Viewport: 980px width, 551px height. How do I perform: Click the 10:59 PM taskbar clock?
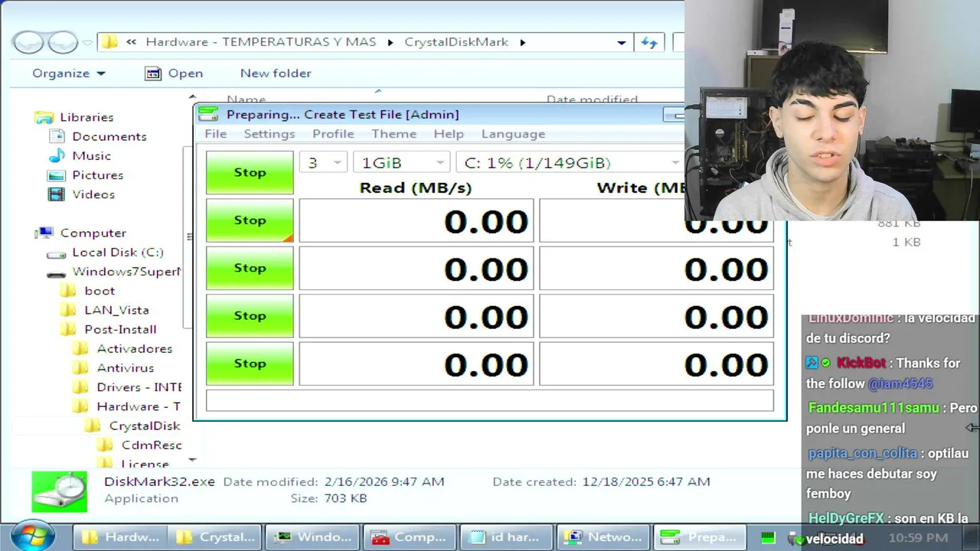pos(918,538)
